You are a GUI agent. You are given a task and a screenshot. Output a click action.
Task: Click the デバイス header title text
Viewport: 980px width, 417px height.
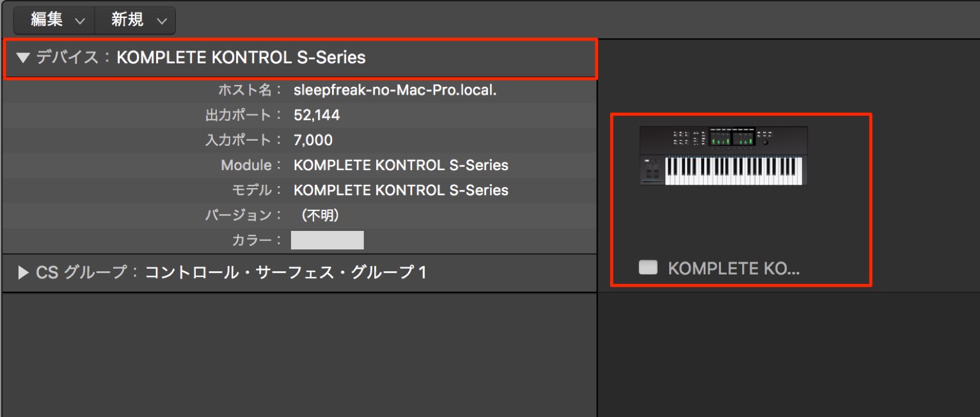[200, 58]
